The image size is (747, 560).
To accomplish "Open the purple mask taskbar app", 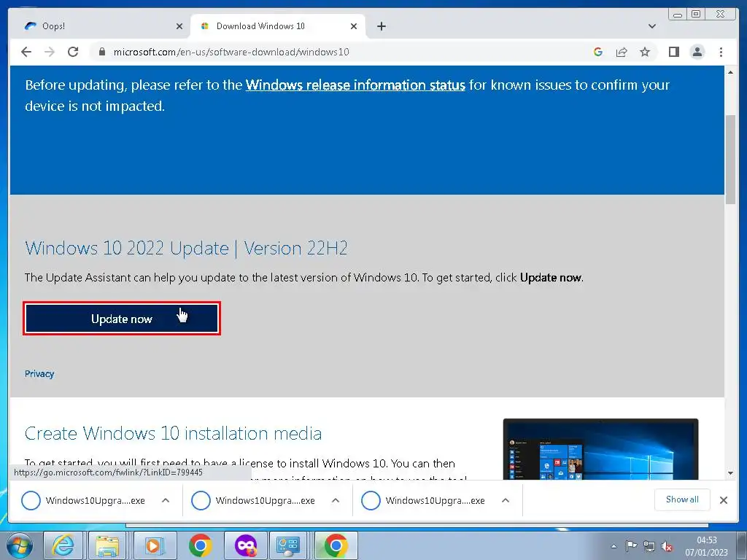I will (245, 545).
